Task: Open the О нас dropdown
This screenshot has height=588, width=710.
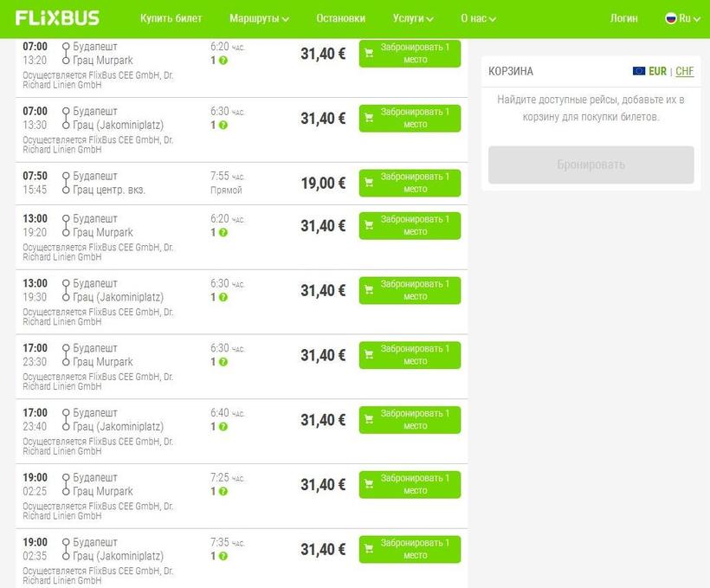Action: tap(478, 18)
